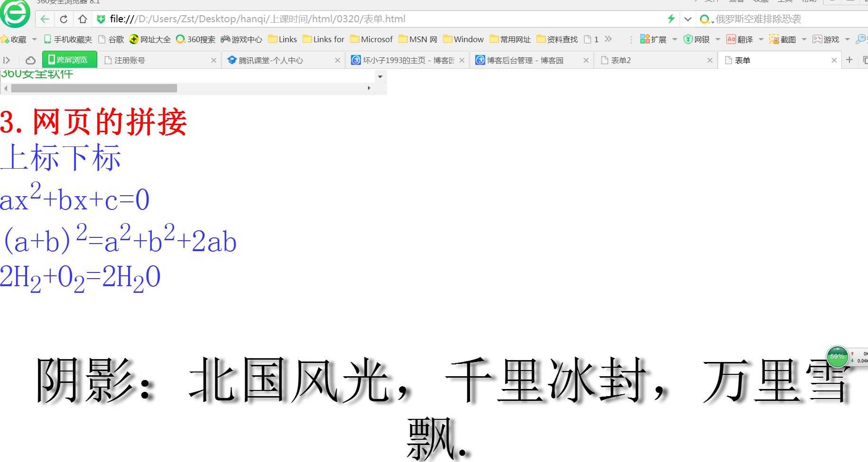Close the 博客后台管理 tab
The image size is (868, 462).
click(x=586, y=60)
